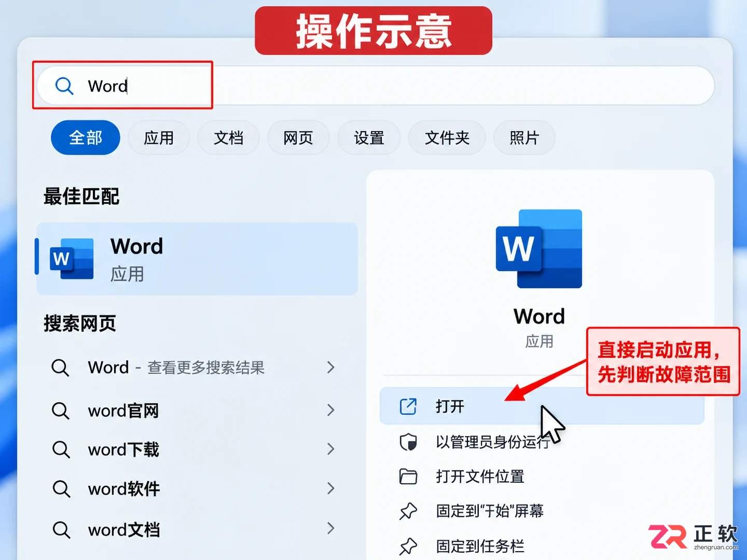Click the small Word icon in best match

72,259
